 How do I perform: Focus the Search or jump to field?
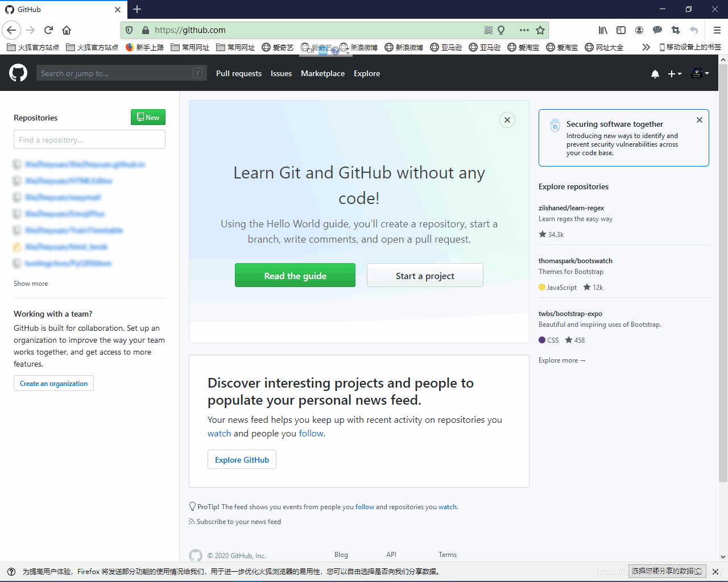122,73
